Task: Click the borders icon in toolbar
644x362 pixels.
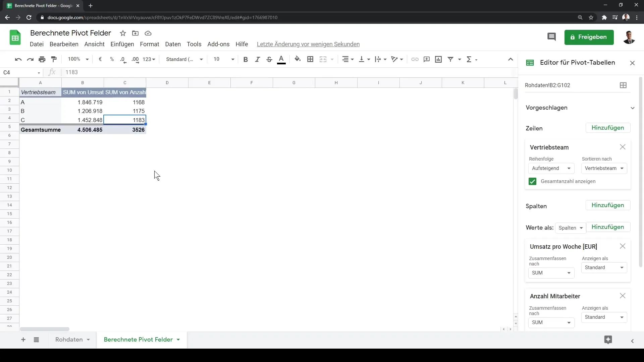Action: point(310,59)
